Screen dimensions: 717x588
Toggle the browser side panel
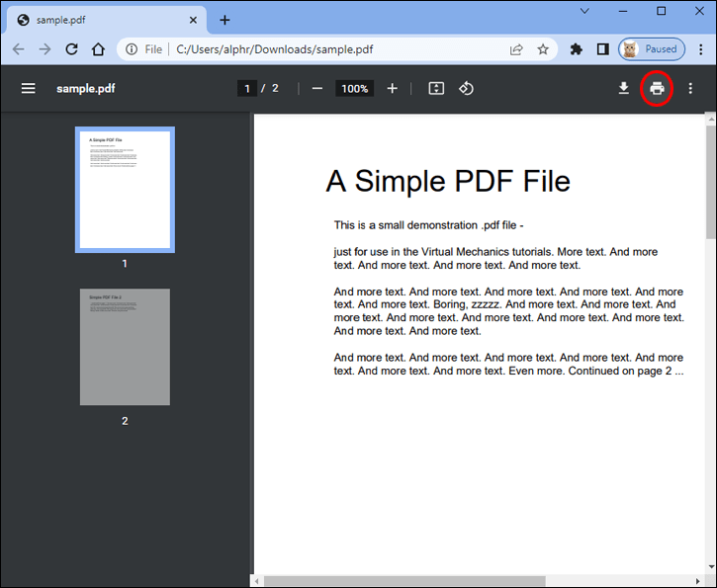(602, 48)
